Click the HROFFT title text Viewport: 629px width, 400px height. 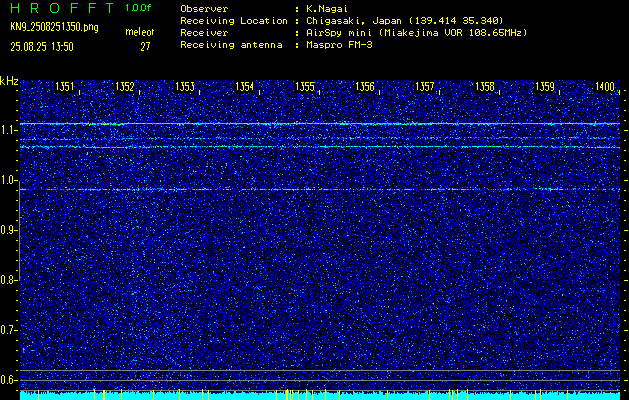[61, 8]
